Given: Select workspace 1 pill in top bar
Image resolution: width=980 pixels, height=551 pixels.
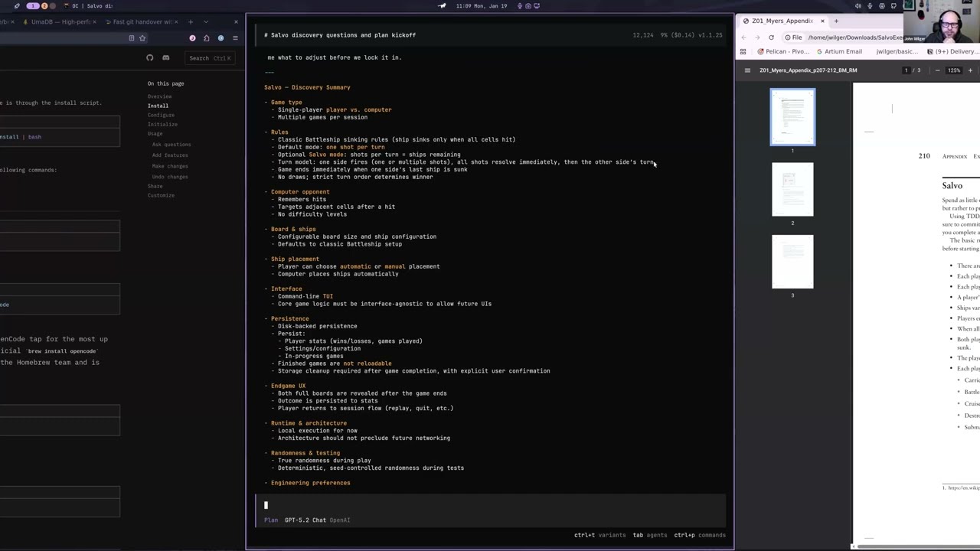Looking at the screenshot, I should tap(33, 5).
